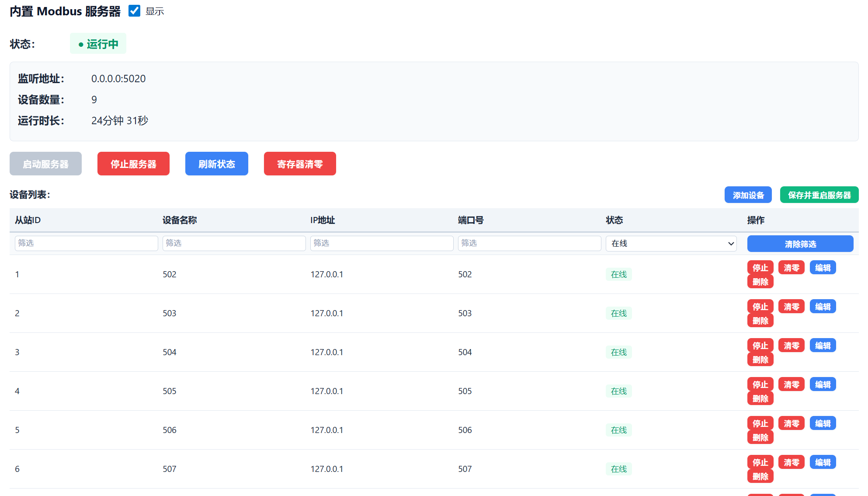868x496 pixels.
Task: Click 删除 for device 503
Action: (760, 321)
